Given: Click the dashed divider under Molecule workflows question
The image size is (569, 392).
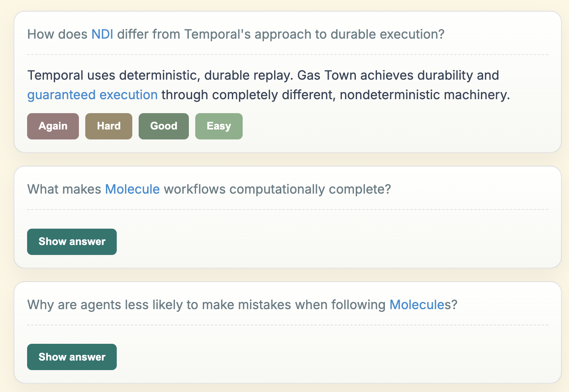Looking at the screenshot, I should click(288, 210).
